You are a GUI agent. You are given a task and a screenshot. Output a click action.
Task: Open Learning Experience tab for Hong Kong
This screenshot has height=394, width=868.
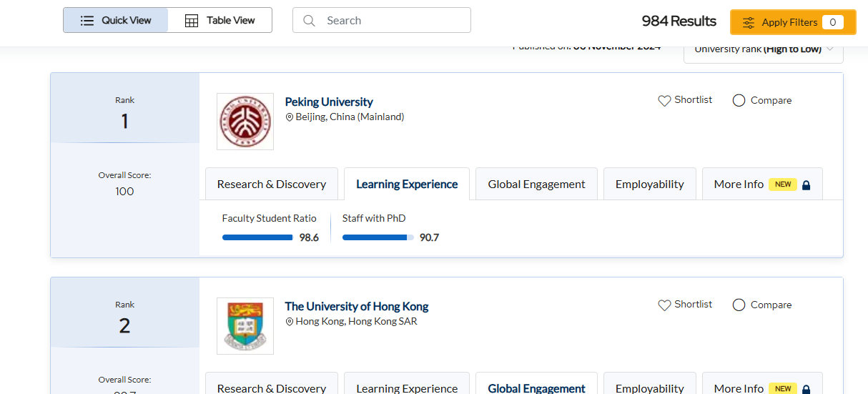tap(407, 384)
